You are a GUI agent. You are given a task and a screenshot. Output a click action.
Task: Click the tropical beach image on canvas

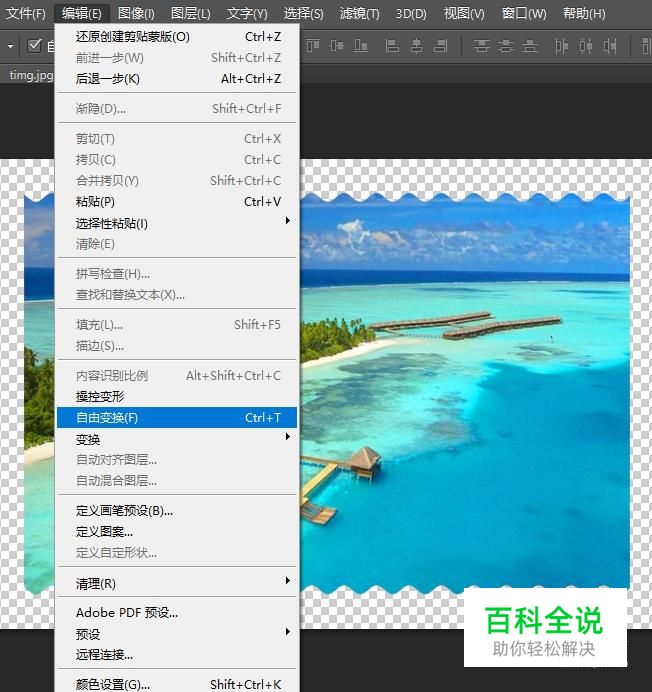[465, 393]
